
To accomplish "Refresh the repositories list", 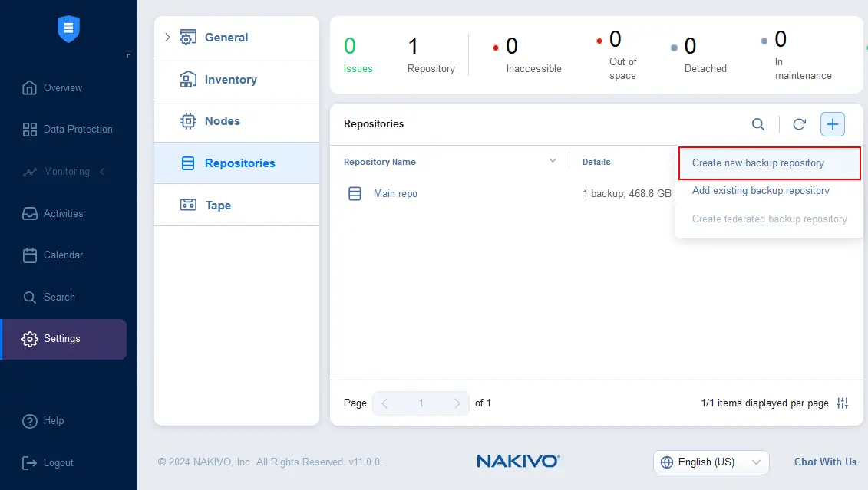I will [x=800, y=124].
